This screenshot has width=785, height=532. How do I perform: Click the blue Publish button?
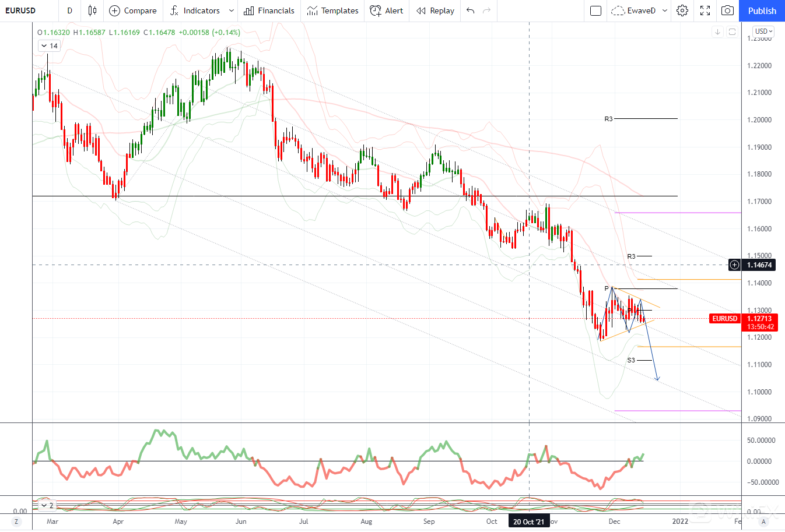click(x=762, y=10)
